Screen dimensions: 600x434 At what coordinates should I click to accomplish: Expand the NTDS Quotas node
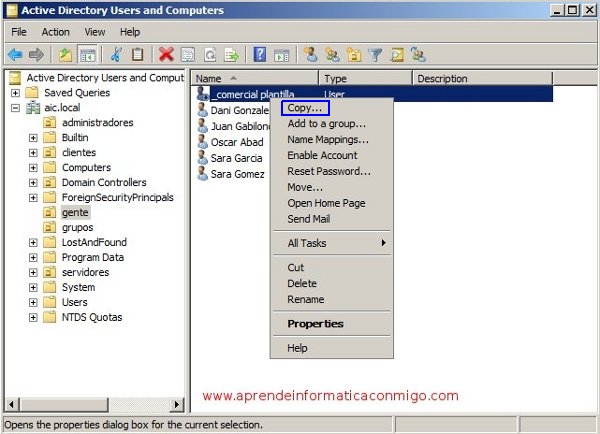pyautogui.click(x=33, y=317)
